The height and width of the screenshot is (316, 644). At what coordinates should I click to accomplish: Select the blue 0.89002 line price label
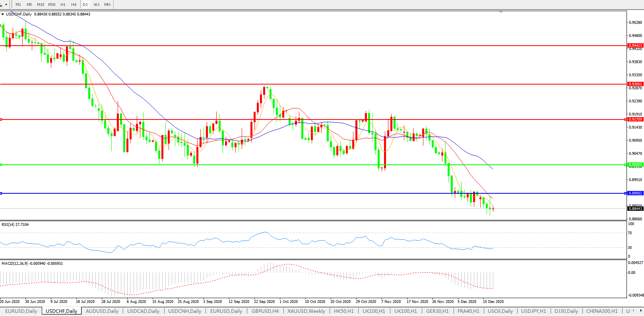(x=635, y=193)
